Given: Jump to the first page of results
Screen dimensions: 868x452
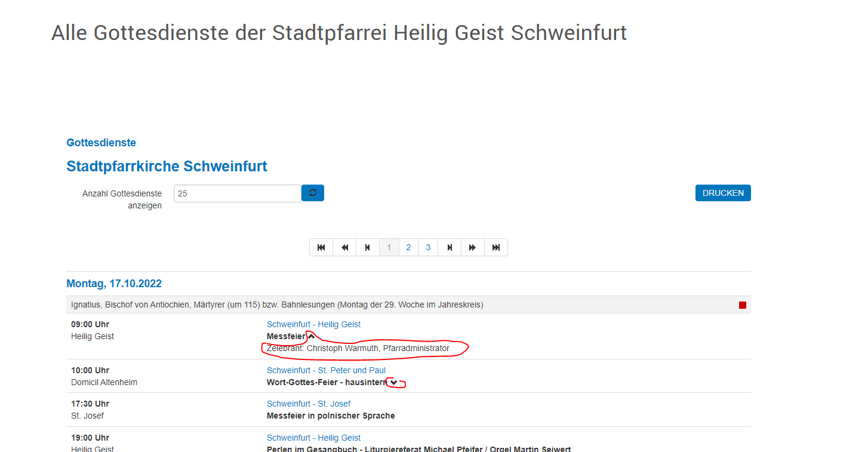Looking at the screenshot, I should 321,247.
